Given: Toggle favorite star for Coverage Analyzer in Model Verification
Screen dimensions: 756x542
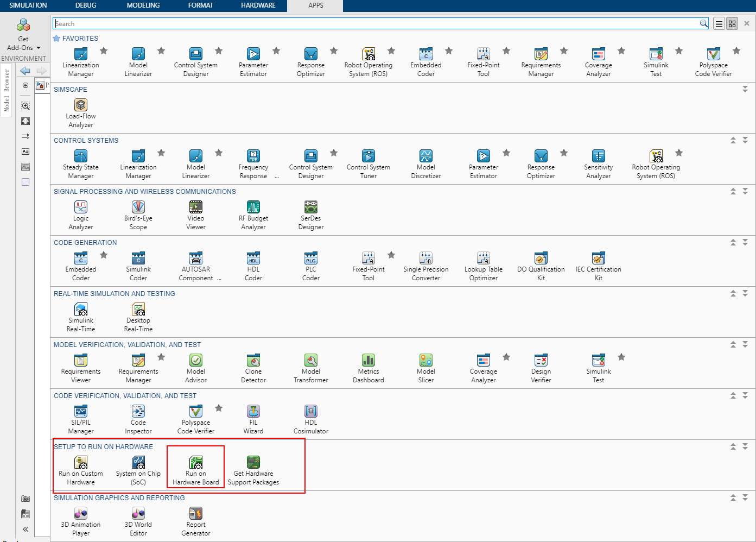Looking at the screenshot, I should click(x=506, y=357).
